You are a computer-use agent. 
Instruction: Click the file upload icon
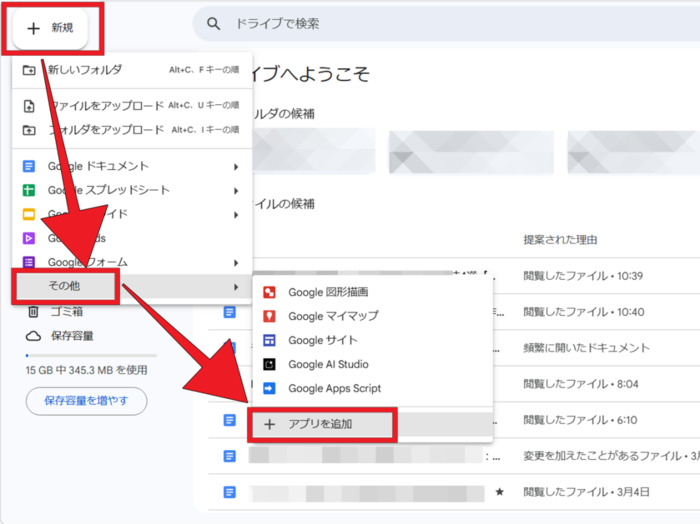pyautogui.click(x=29, y=106)
